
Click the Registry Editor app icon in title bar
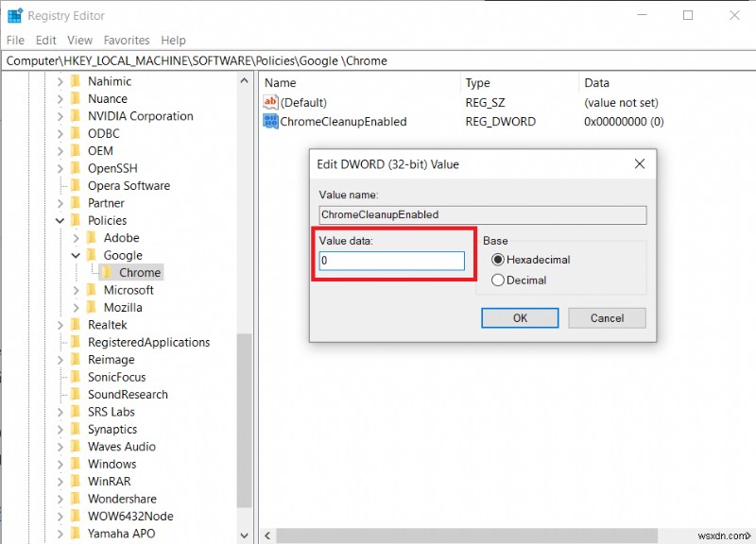pos(15,15)
